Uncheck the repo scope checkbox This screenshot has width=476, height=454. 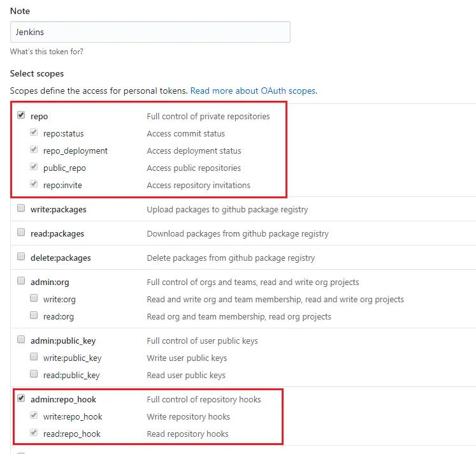(x=21, y=115)
